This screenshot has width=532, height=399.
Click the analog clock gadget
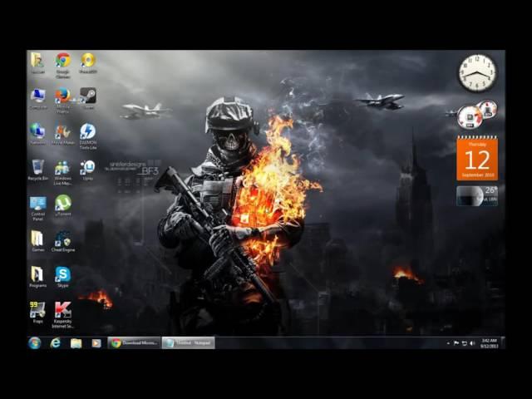click(x=477, y=73)
